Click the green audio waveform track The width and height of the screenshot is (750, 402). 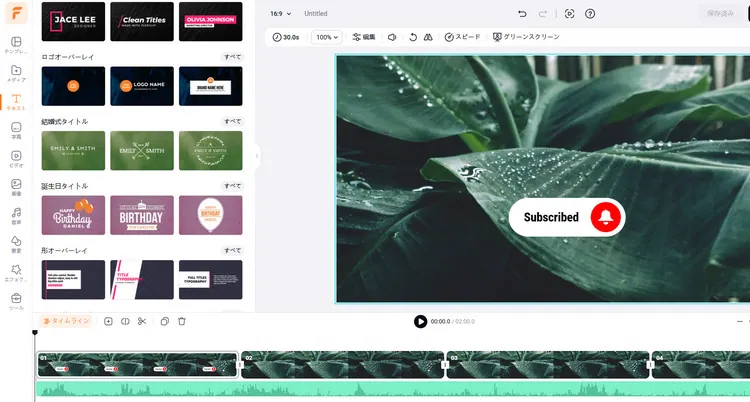[x=393, y=389]
